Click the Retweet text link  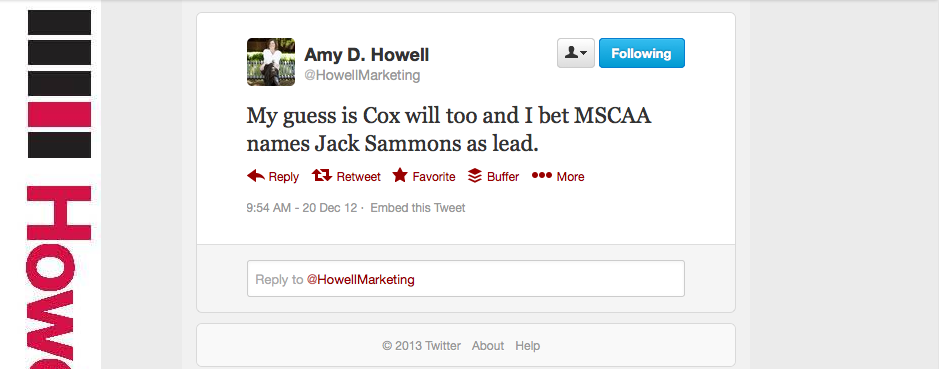click(x=358, y=177)
